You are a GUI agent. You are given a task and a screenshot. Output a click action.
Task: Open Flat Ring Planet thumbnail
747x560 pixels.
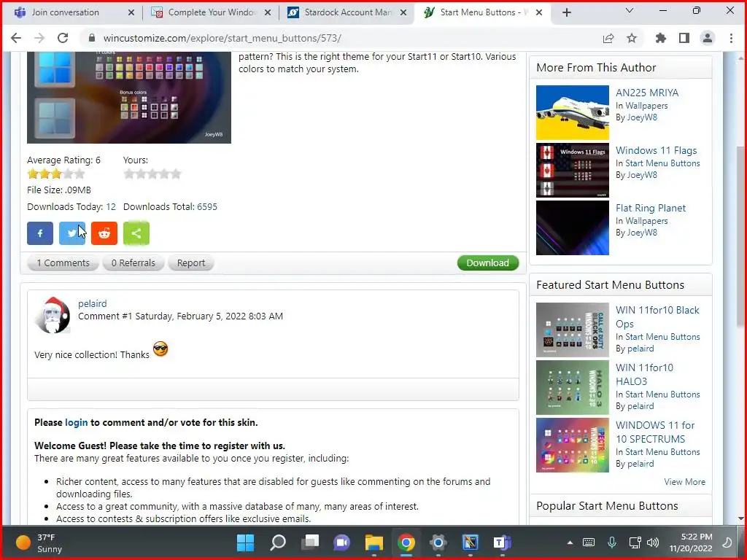572,228
